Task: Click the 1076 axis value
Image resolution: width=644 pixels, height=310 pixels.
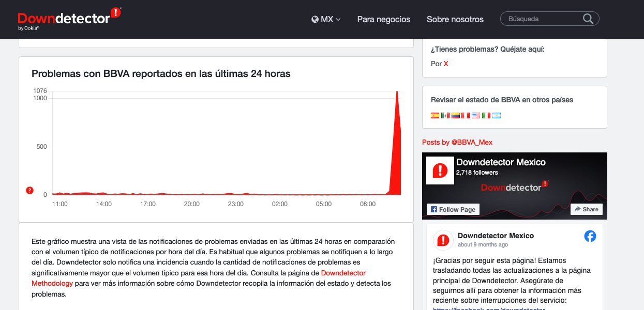Action: coord(40,91)
